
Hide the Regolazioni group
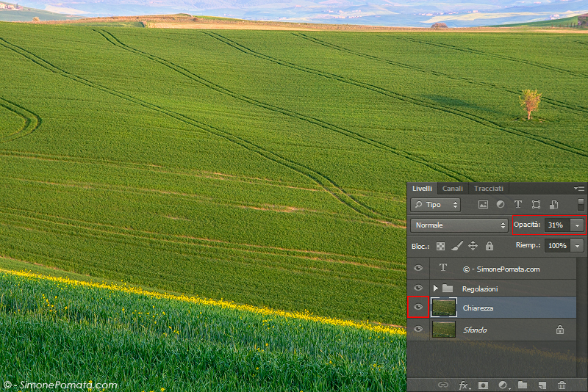pos(418,288)
